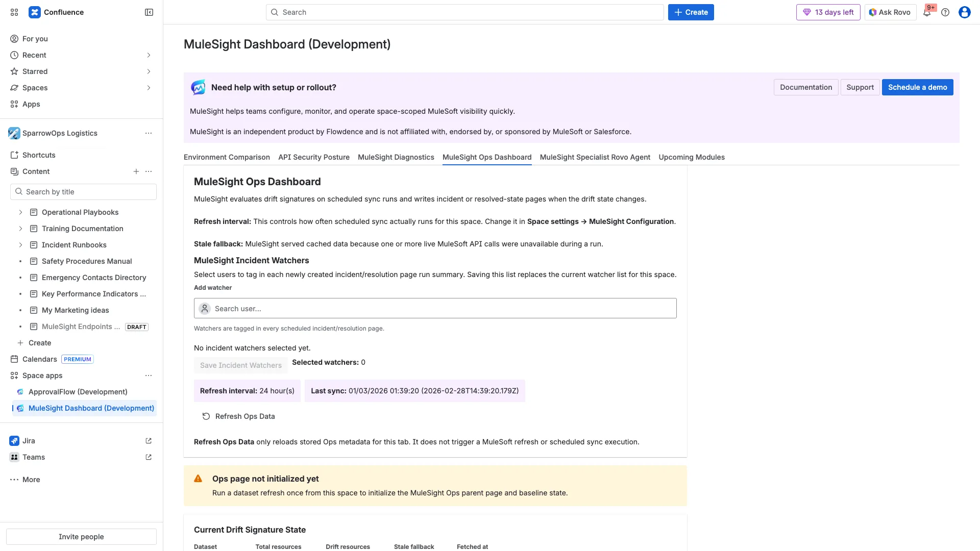Open notifications from the bell icon

pos(927,12)
